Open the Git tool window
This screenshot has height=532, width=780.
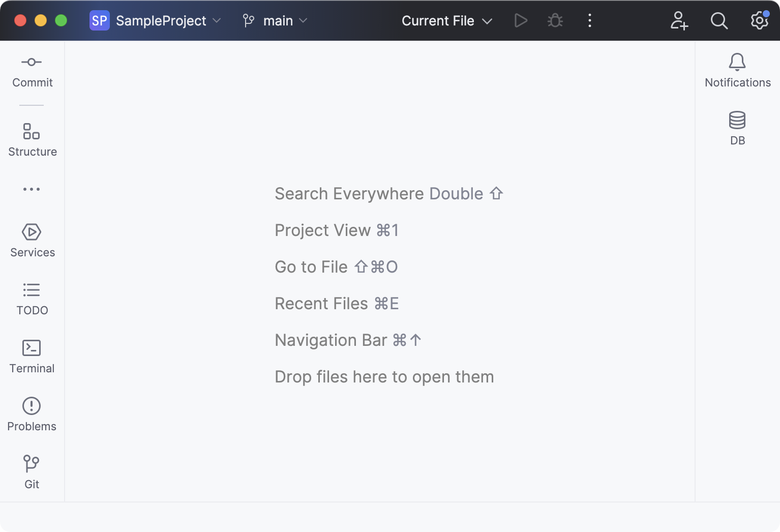click(32, 472)
